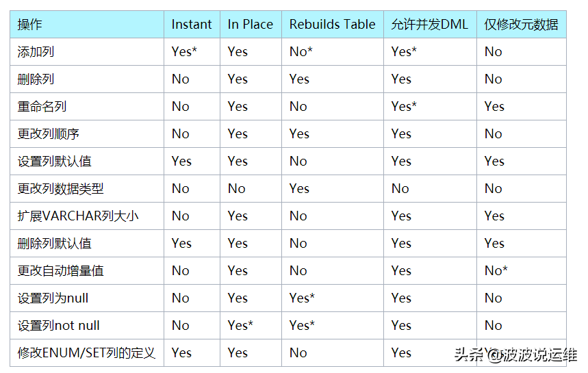Click the "更改列数据类型" row label
The width and height of the screenshot is (588, 373).
tap(60, 189)
